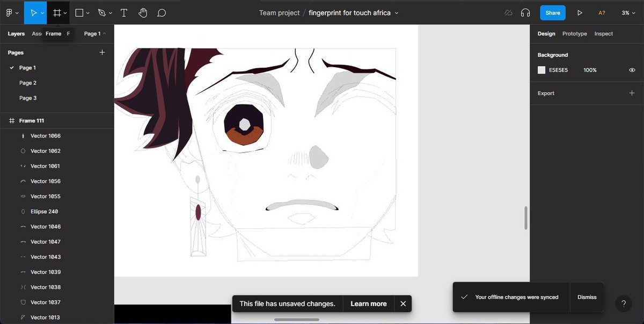Screen dimensions: 644x324
Task: Switch to the Design tab
Action: pos(546,33)
